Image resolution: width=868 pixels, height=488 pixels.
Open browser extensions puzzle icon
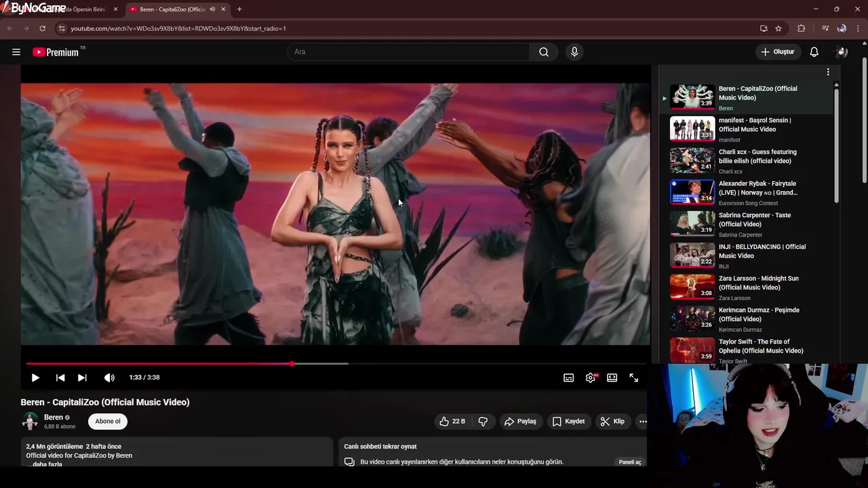tap(802, 28)
